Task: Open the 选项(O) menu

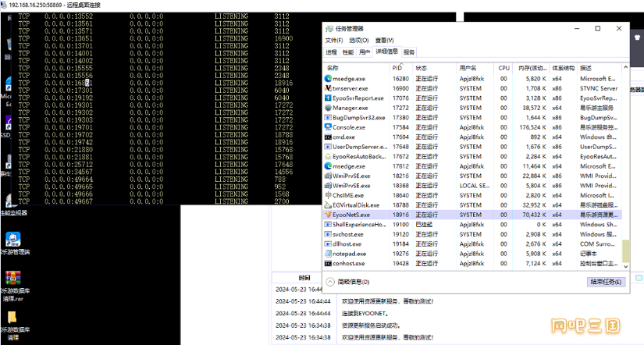Action: [x=359, y=41]
